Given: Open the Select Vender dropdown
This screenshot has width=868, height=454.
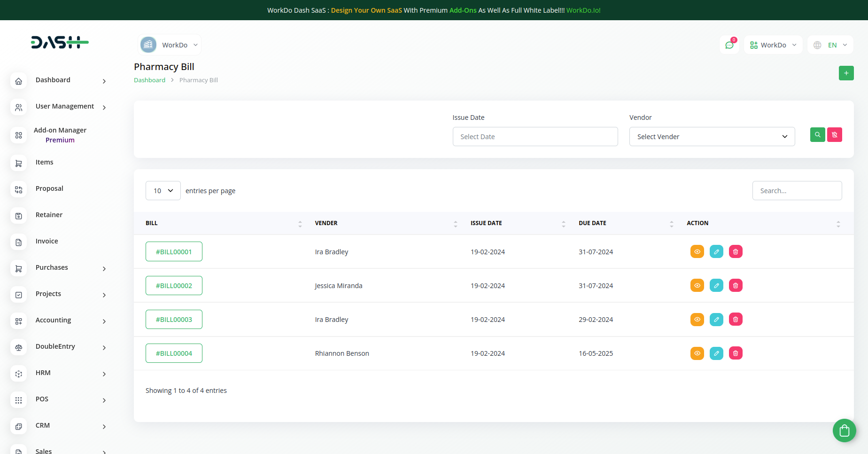Looking at the screenshot, I should point(712,137).
